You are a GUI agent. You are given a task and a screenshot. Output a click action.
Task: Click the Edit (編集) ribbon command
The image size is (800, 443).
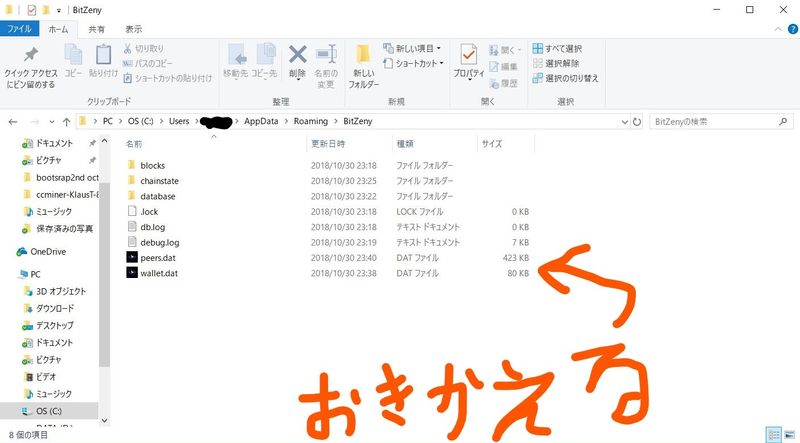(x=504, y=66)
